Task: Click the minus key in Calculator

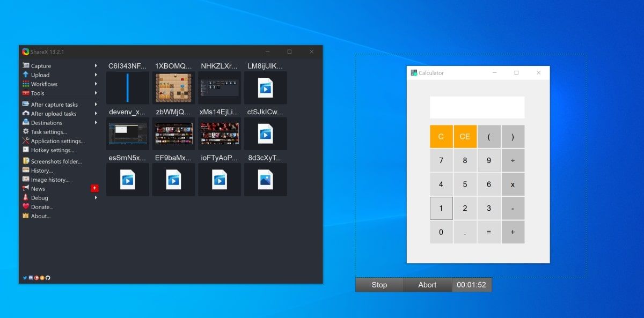Action: [x=513, y=208]
